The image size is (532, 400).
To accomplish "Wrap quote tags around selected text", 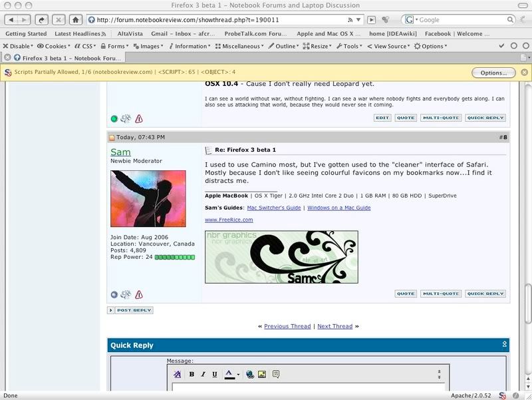I will click(x=276, y=374).
